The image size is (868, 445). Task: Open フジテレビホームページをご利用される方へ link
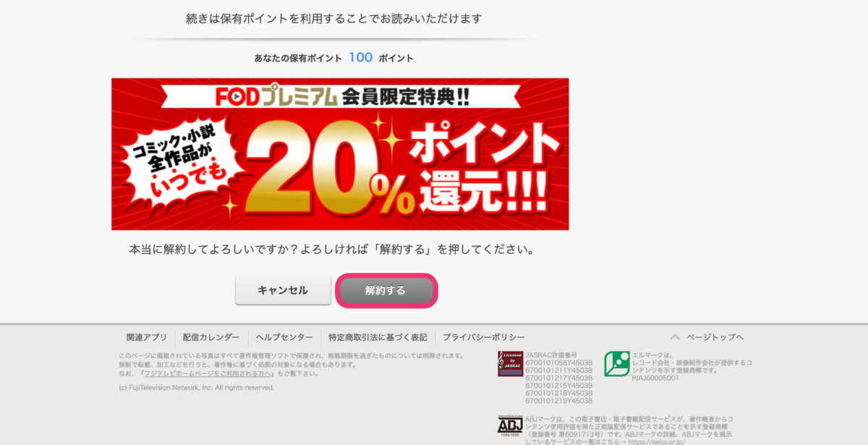coord(208,373)
